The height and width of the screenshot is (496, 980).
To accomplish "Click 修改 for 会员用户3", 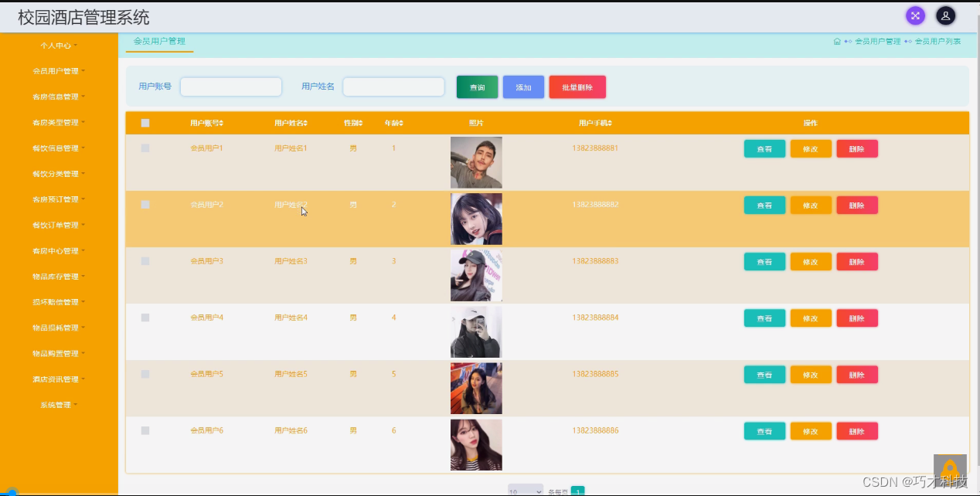I will [x=811, y=261].
